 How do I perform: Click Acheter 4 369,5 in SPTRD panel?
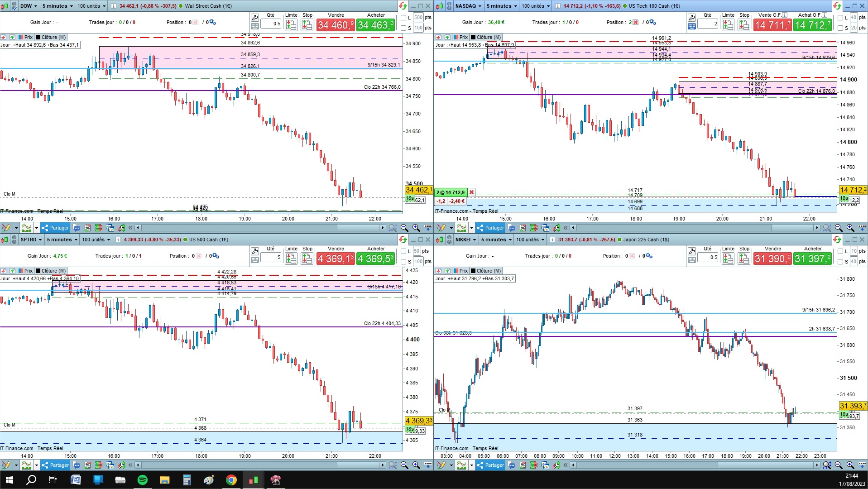pyautogui.click(x=376, y=259)
